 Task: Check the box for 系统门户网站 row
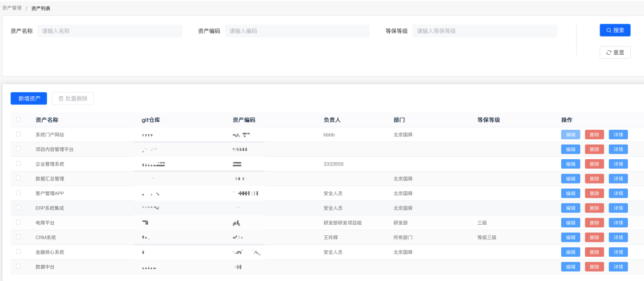click(19, 134)
